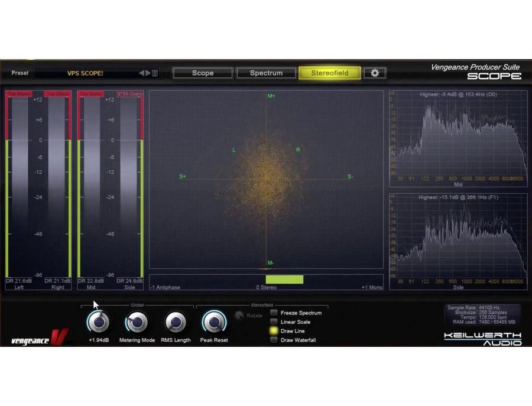The height and width of the screenshot is (406, 532).
Task: Disable the Draw Line option
Action: pyautogui.click(x=274, y=331)
